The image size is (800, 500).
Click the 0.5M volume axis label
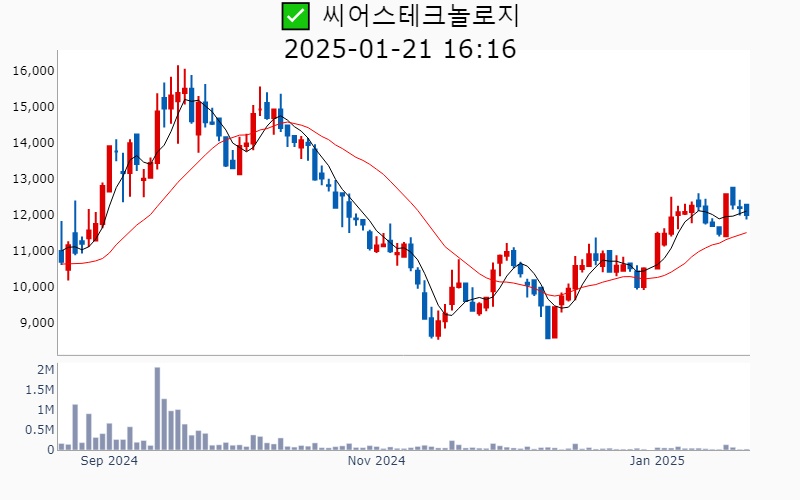click(40, 430)
